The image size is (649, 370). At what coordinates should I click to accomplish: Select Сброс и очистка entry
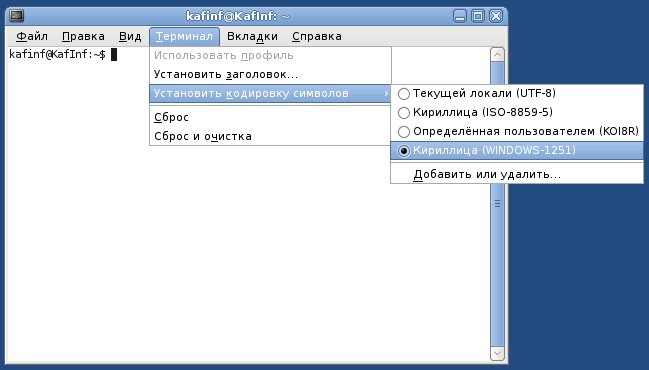coord(270,136)
